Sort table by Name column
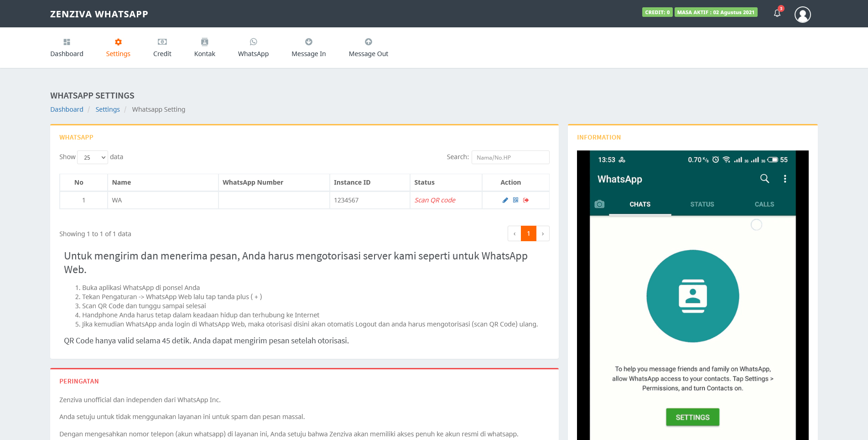Screen dimensions: 868x440 (163, 182)
